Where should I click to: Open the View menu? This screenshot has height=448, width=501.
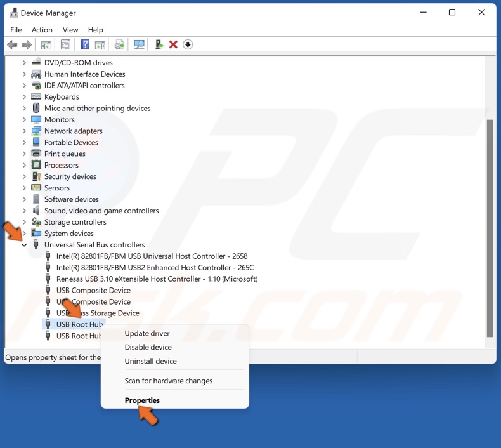70,30
